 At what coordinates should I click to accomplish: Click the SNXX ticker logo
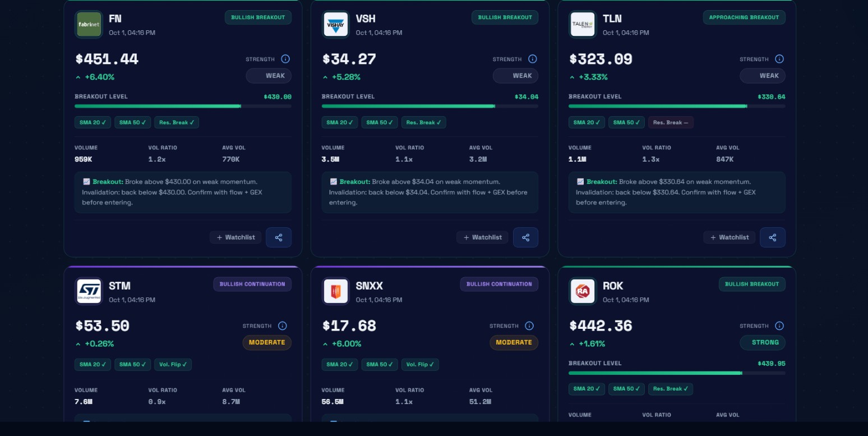pos(336,291)
